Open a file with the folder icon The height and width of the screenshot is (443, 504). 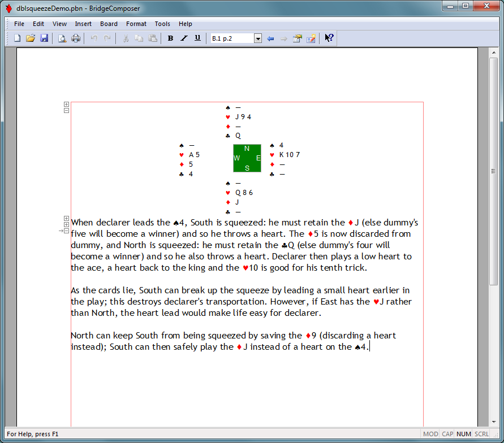[x=31, y=38]
